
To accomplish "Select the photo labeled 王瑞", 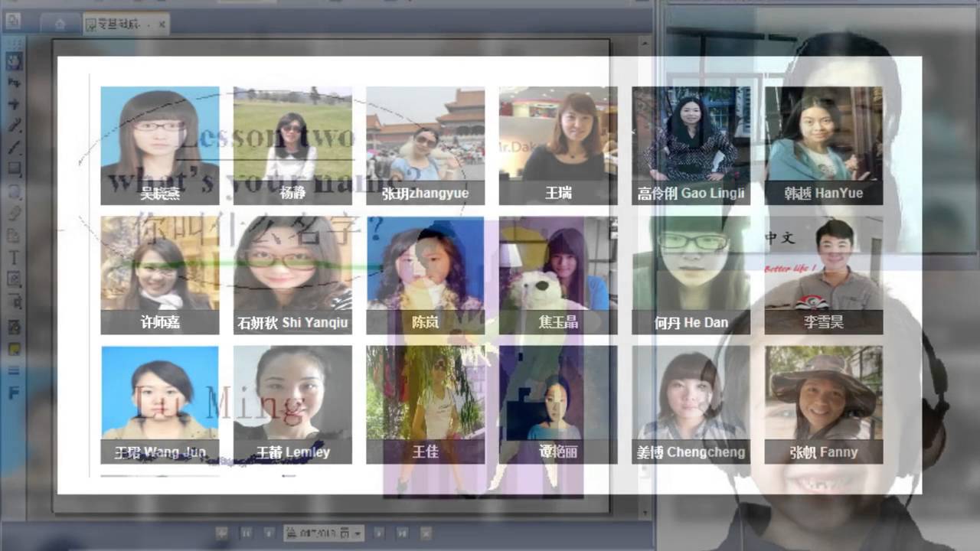I will coord(558,145).
